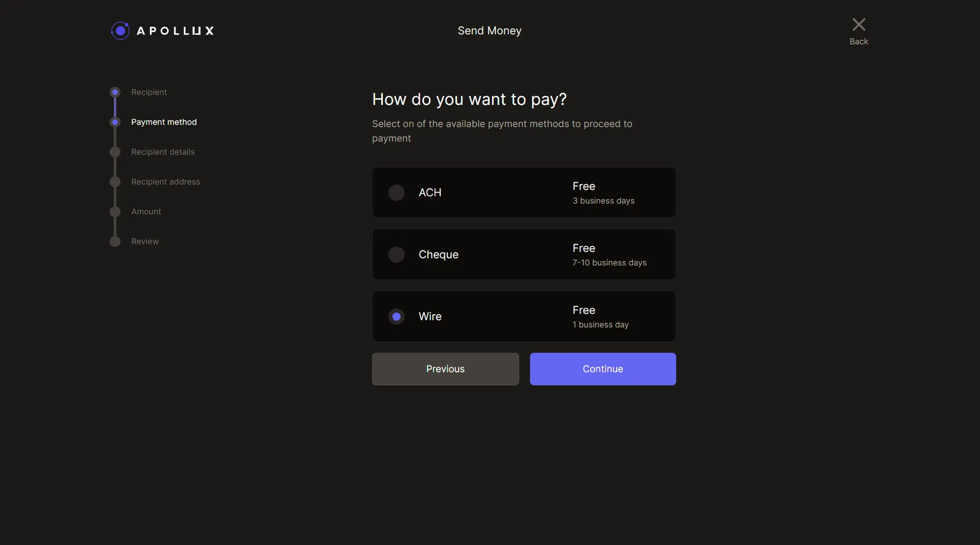This screenshot has height=545, width=980.
Task: Click the ACH payment label
Action: coord(430,193)
